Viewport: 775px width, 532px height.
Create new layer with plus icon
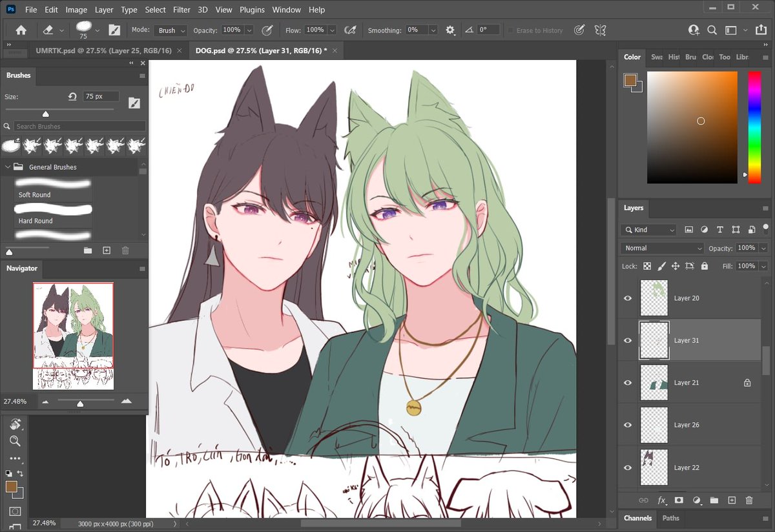[x=732, y=500]
